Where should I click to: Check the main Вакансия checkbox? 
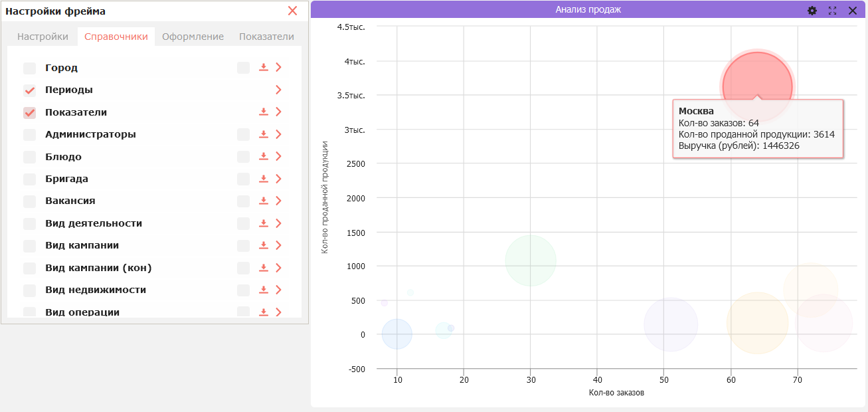[30, 201]
